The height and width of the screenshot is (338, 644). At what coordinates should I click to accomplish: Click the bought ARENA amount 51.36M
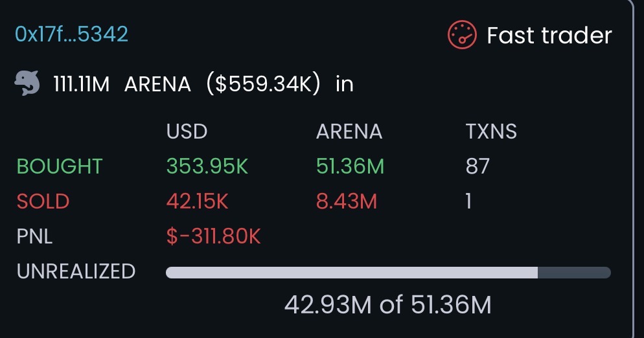click(x=350, y=166)
